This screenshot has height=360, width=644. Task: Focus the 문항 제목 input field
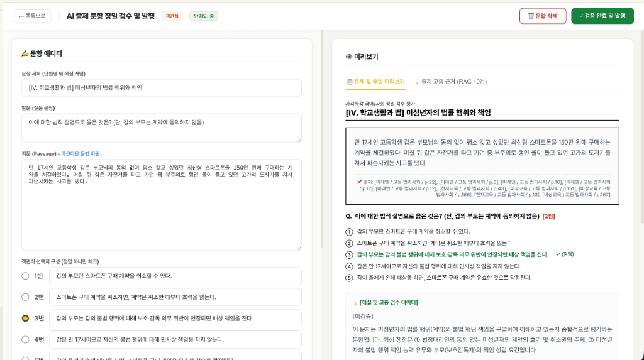coord(162,88)
